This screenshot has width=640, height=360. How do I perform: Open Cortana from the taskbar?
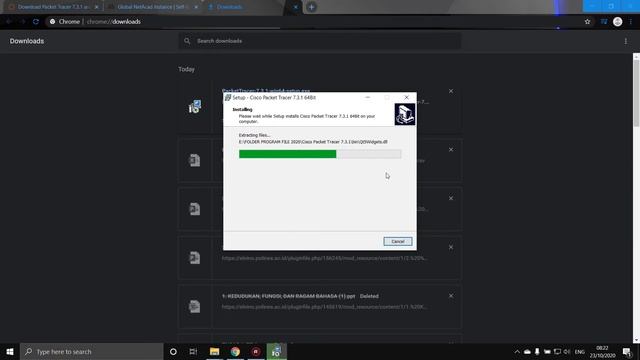(x=173, y=351)
